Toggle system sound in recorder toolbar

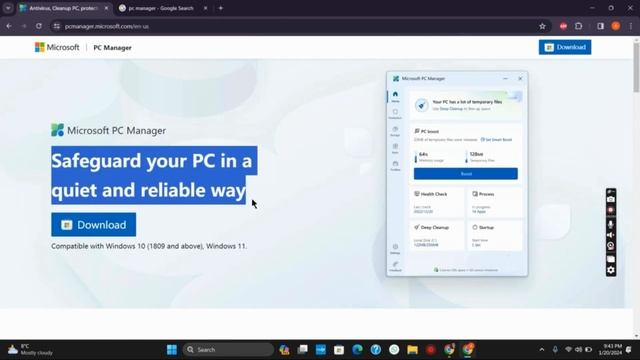pyautogui.click(x=611, y=235)
